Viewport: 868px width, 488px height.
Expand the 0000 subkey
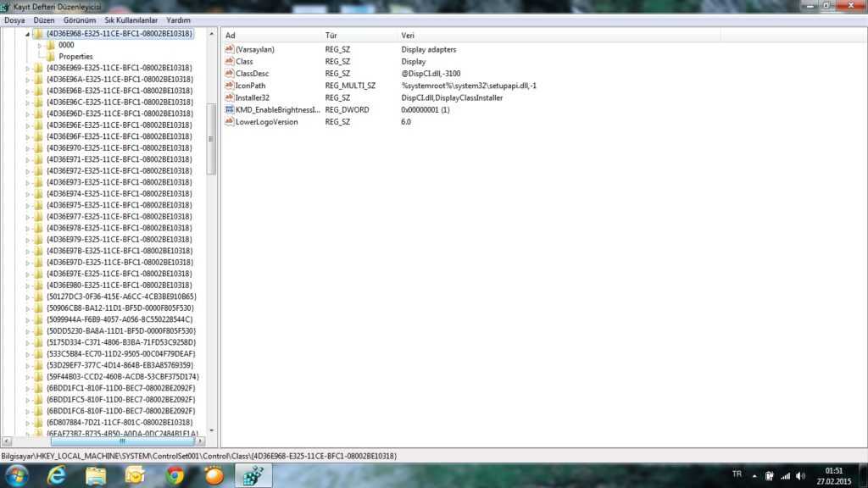[39, 45]
